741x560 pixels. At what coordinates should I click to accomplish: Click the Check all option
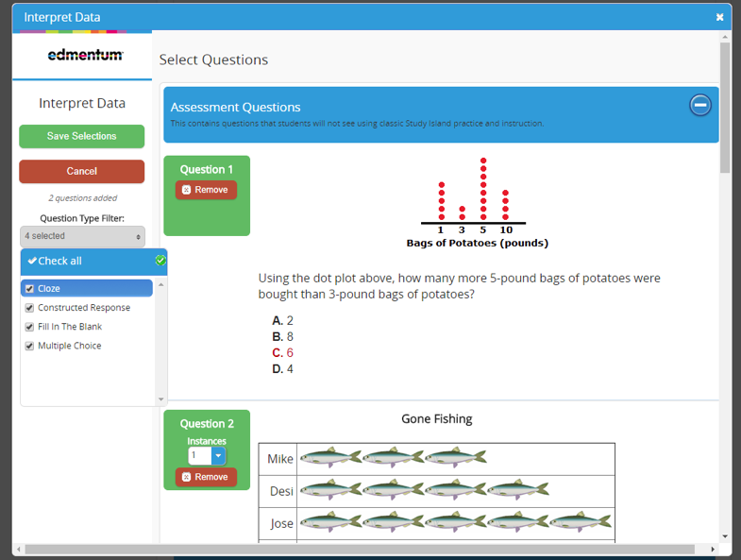pos(55,261)
